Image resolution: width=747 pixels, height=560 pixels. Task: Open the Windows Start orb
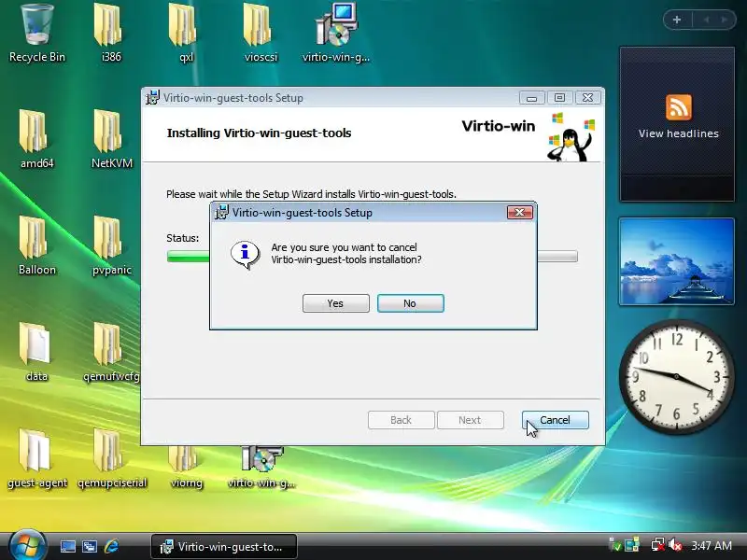[x=27, y=546]
